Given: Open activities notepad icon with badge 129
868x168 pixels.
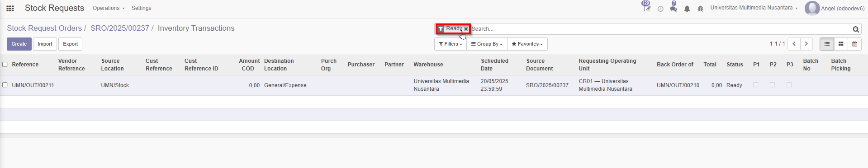Looking at the screenshot, I should click(x=647, y=8).
